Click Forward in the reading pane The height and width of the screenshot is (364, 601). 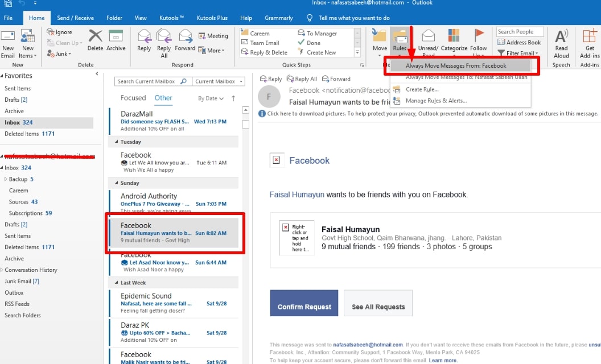coord(336,79)
